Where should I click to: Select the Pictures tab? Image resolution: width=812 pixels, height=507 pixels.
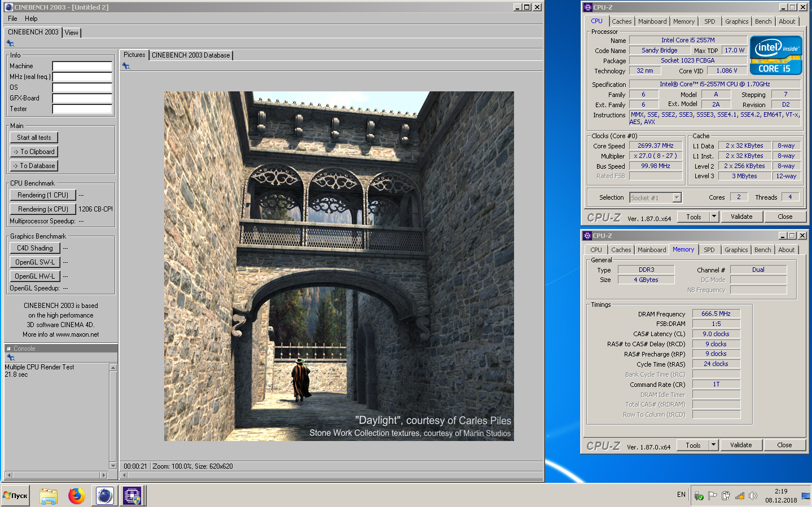pyautogui.click(x=134, y=55)
